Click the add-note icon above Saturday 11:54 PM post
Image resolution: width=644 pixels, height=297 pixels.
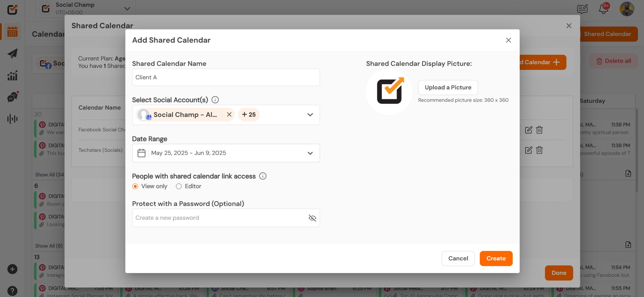click(x=628, y=245)
